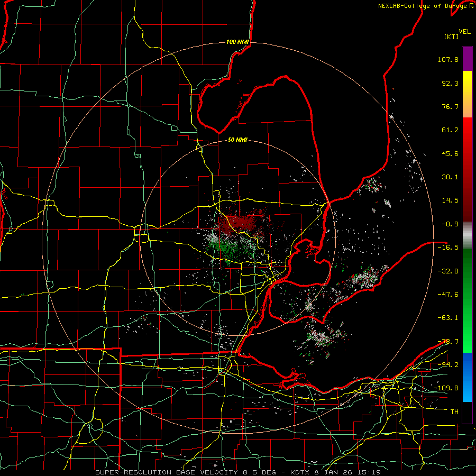This screenshot has width=476, height=476.
Task: Select the -63.1 velocity scale value
Action: point(448,318)
